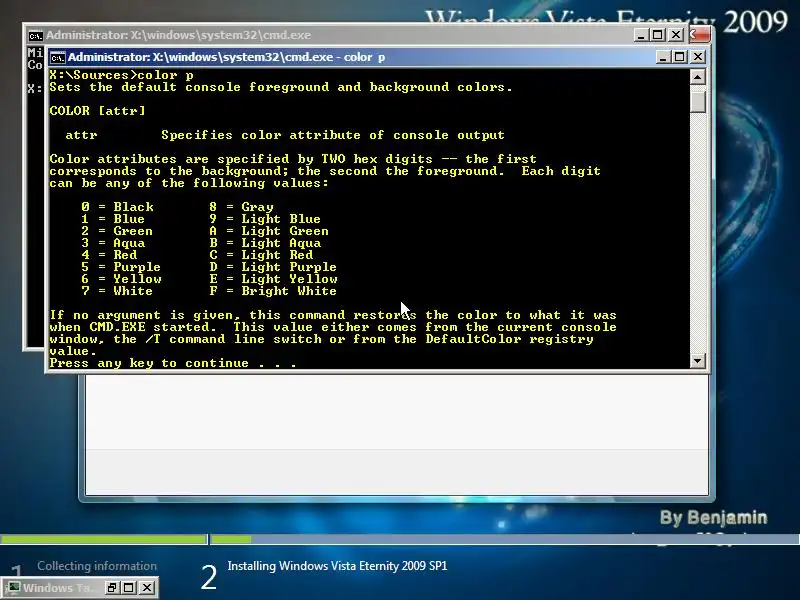Click the '2 = Green' color entry
800x600 pixels.
point(117,231)
